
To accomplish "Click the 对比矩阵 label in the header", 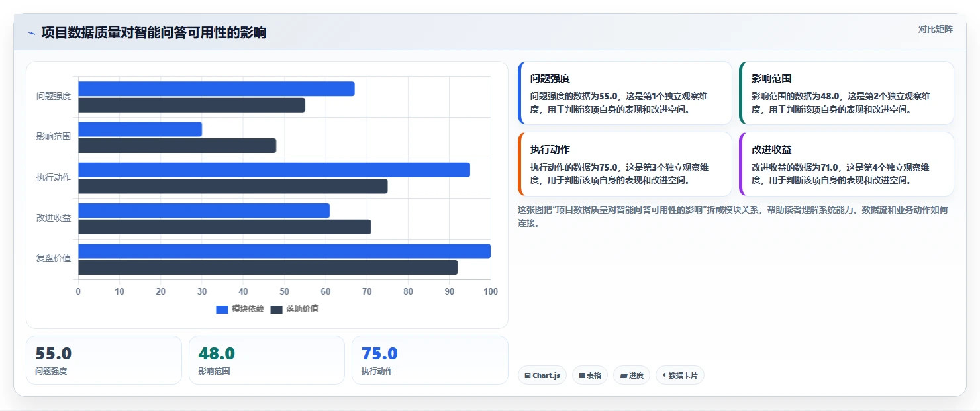I will [x=936, y=29].
